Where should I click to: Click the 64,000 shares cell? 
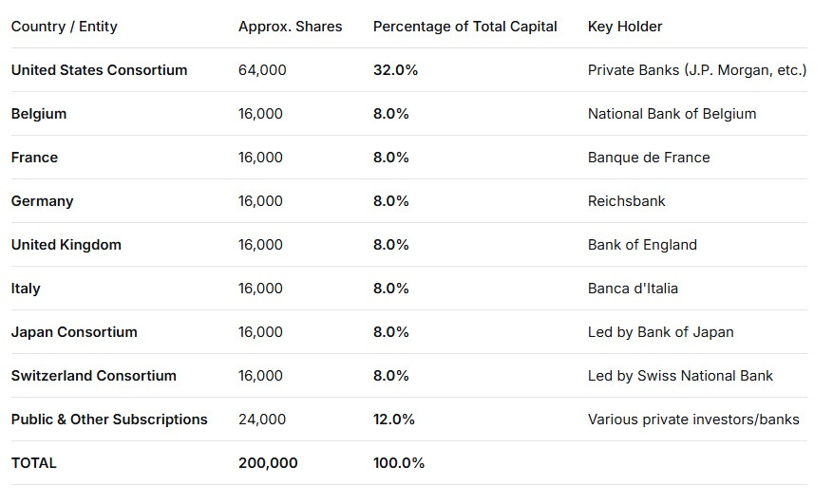coord(262,70)
